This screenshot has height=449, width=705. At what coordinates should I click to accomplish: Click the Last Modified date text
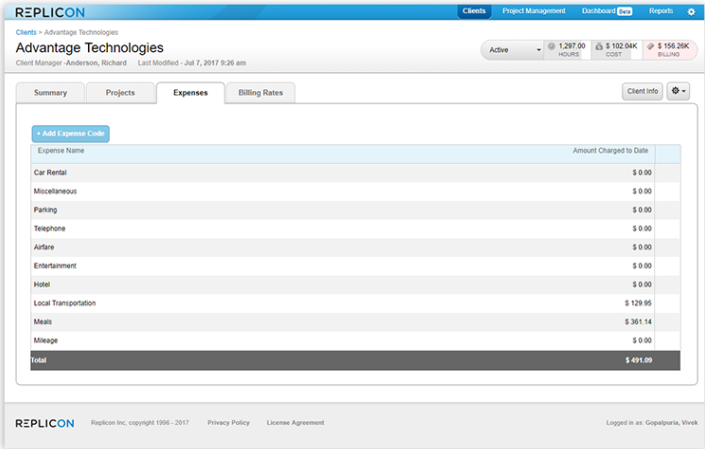[192, 63]
